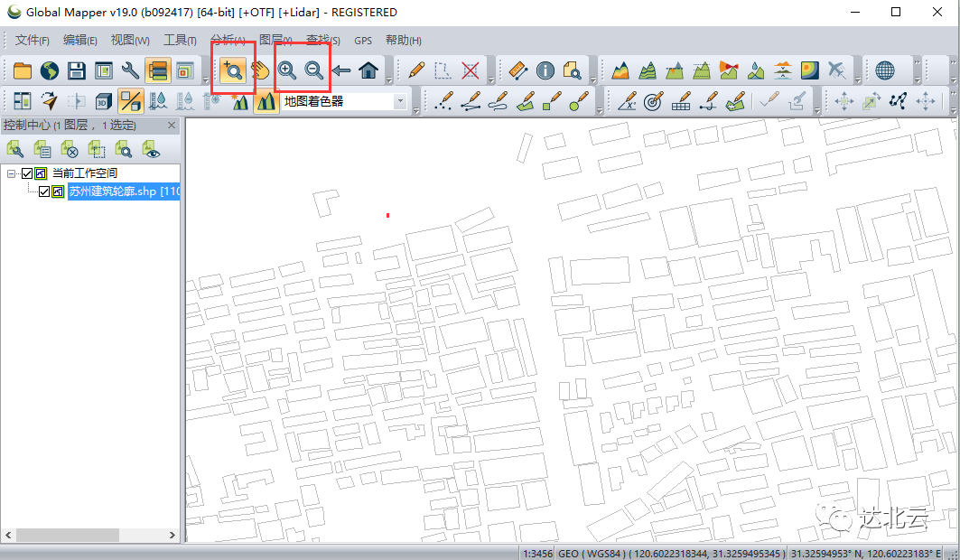The width and height of the screenshot is (960, 560).
Task: Open the overflow arrow of the file toolbar
Action: [206, 79]
